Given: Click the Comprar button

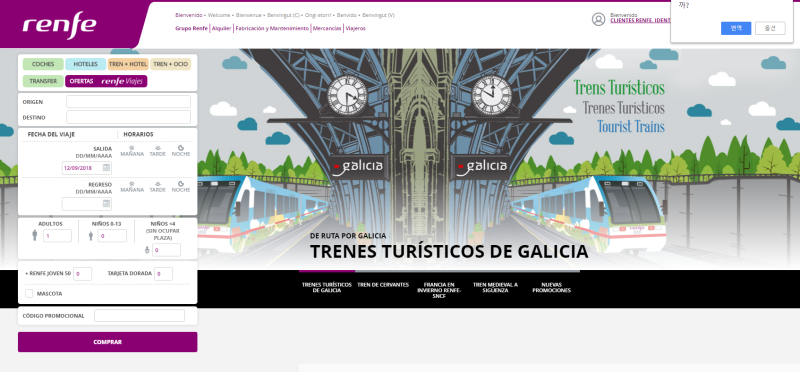Looking at the screenshot, I should tap(108, 342).
